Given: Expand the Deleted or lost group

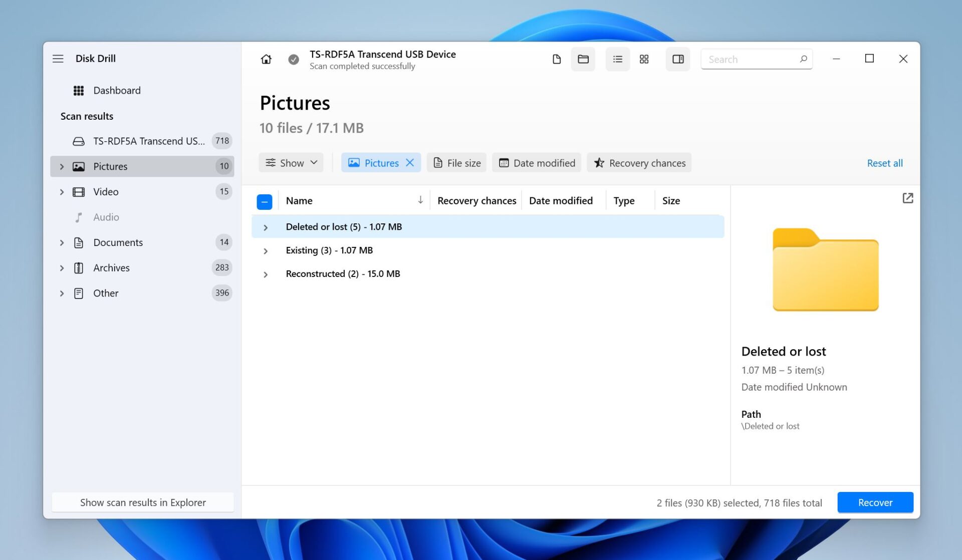Looking at the screenshot, I should coord(266,227).
